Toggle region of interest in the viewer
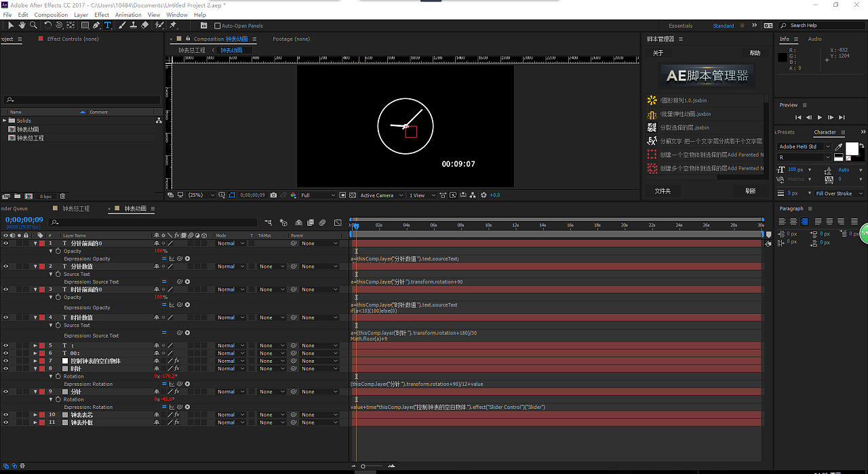This screenshot has width=868, height=474. (x=342, y=195)
